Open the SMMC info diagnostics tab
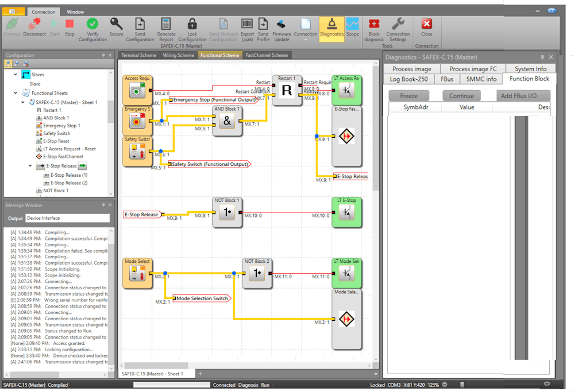This screenshot has height=392, width=574. click(481, 79)
